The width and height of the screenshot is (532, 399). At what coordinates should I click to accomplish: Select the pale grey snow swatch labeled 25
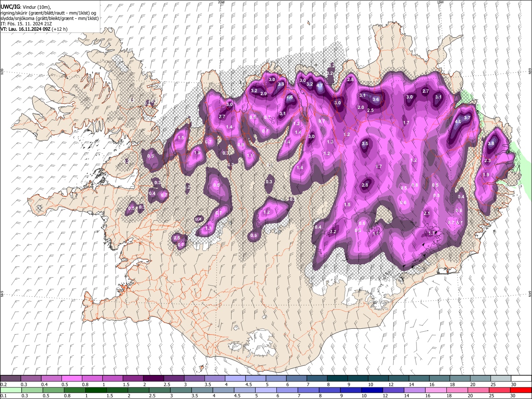[x=501, y=379]
